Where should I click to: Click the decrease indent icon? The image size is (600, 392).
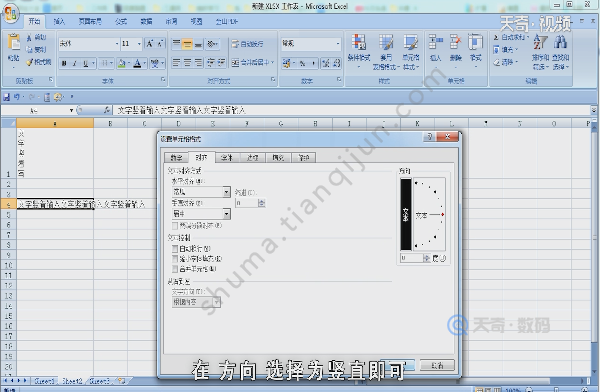(x=210, y=62)
